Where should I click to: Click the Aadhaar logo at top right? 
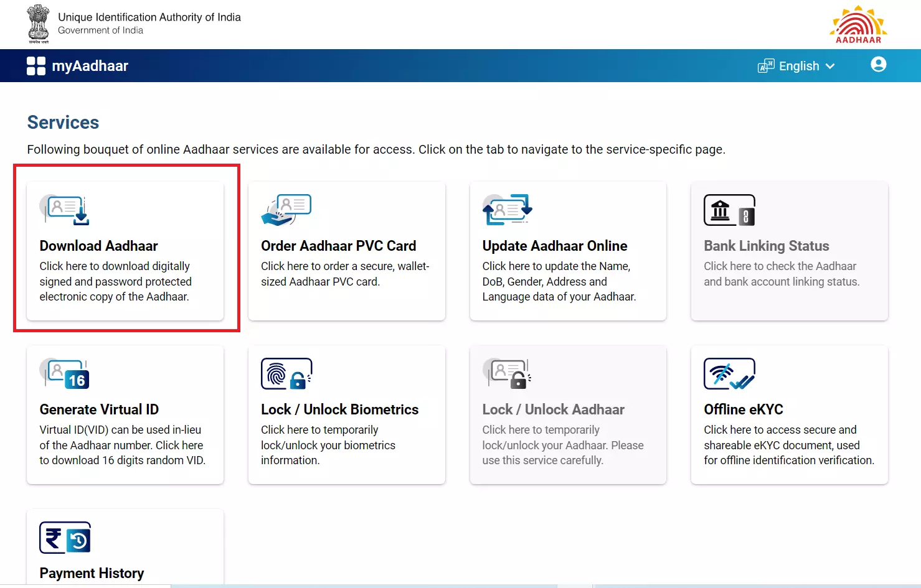858,24
